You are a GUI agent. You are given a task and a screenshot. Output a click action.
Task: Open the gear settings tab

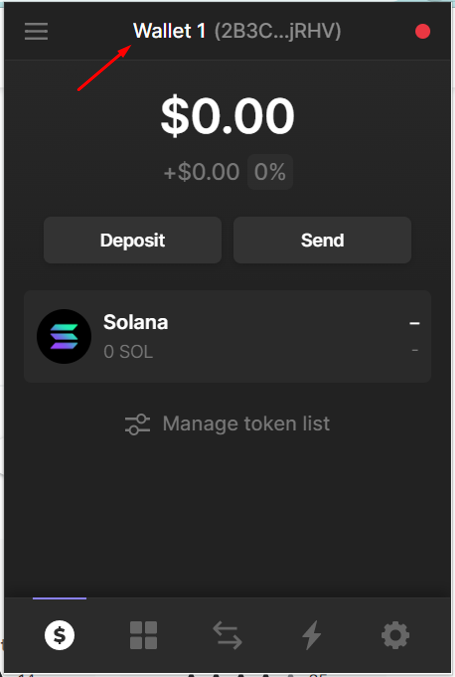tap(395, 635)
